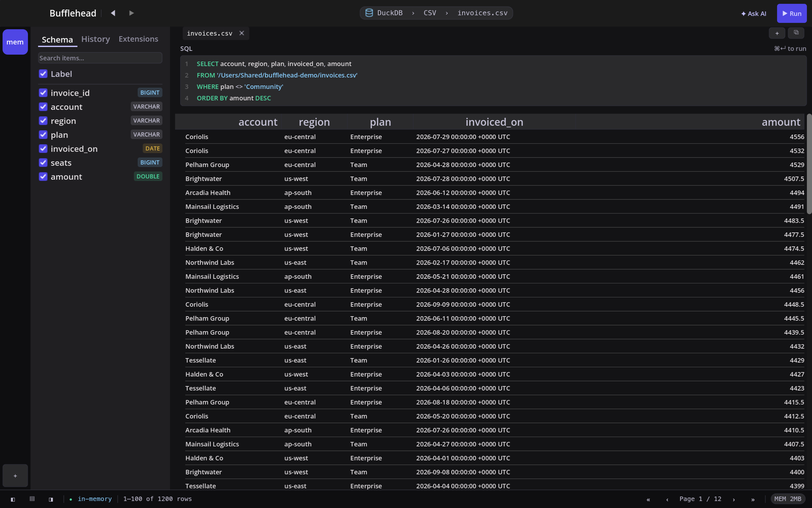Add a new connection with sidebar plus
The width and height of the screenshot is (812, 508).
15,475
